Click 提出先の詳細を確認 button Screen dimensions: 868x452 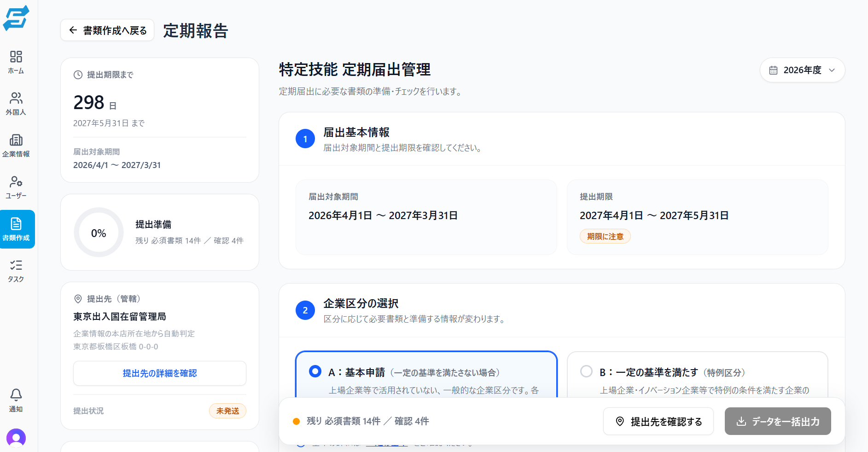click(160, 373)
